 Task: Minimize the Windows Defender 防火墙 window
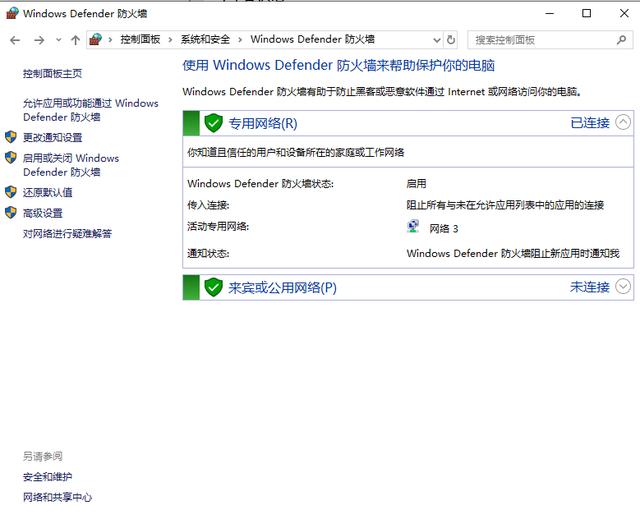pos(550,13)
